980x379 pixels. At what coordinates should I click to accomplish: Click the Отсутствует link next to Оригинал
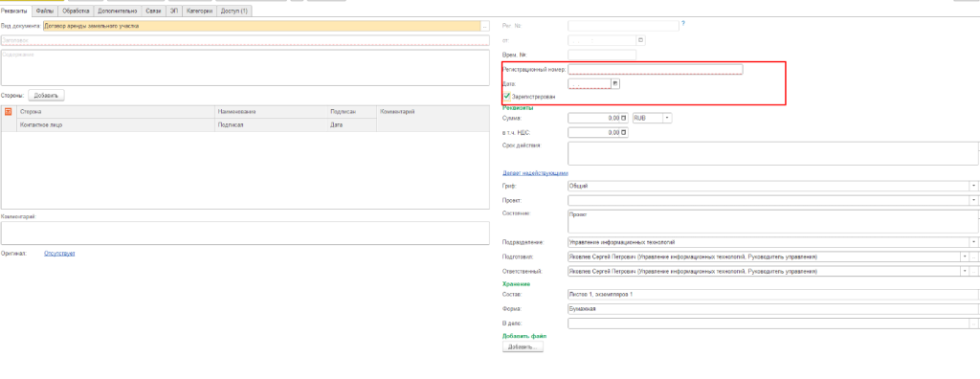tap(59, 254)
